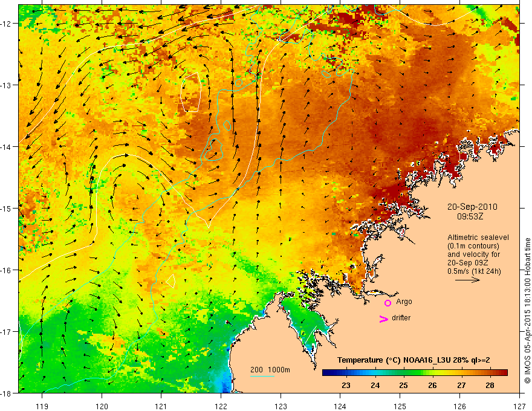Click the magenta Argo circle legend marker
The width and height of the screenshot is (532, 411).
(388, 303)
